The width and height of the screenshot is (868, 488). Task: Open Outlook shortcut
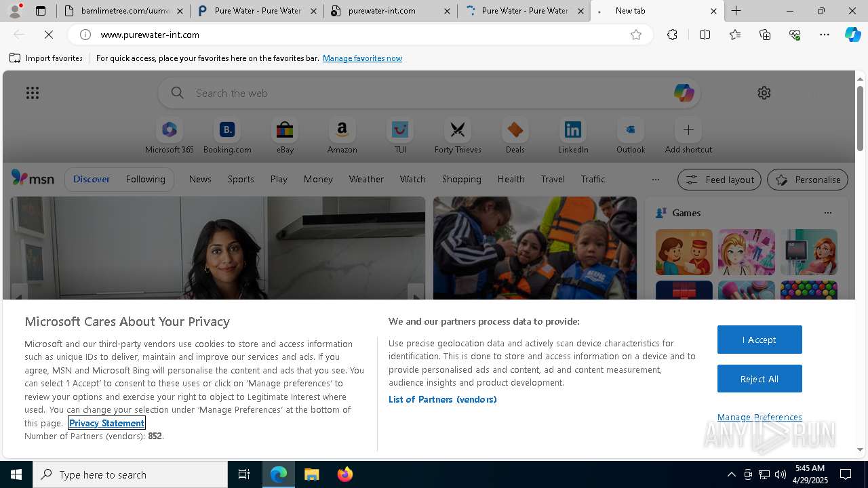coord(631,136)
